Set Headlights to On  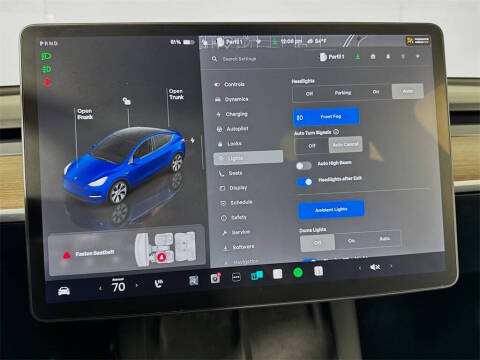(x=376, y=92)
